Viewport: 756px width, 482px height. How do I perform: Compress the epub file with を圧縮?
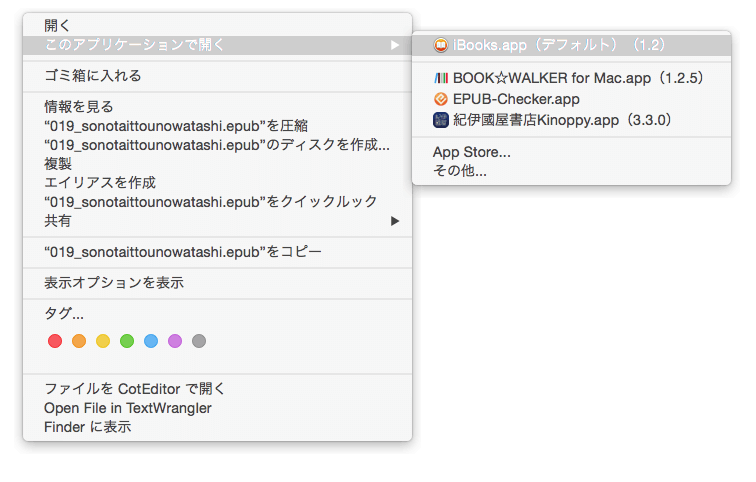click(217, 126)
